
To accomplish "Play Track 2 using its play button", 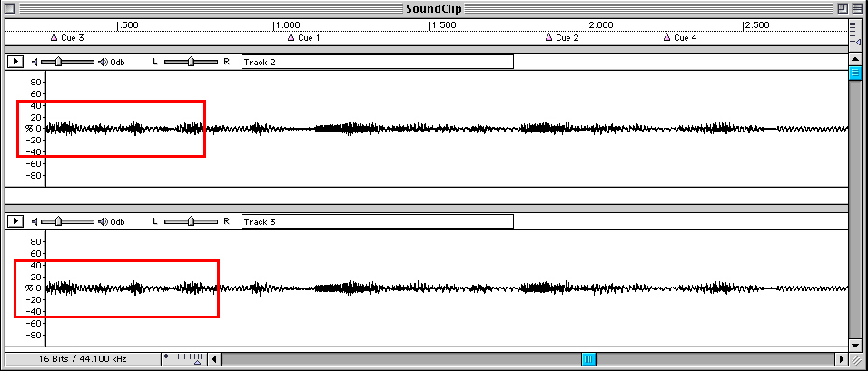I will coord(15,62).
